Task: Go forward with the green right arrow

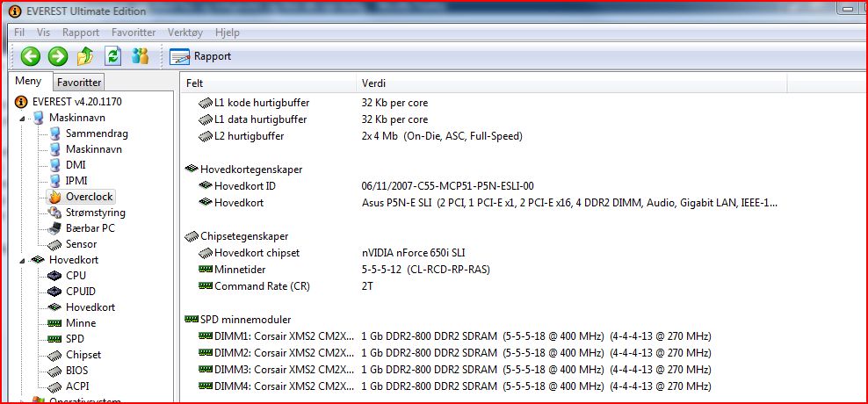Action: (x=58, y=56)
